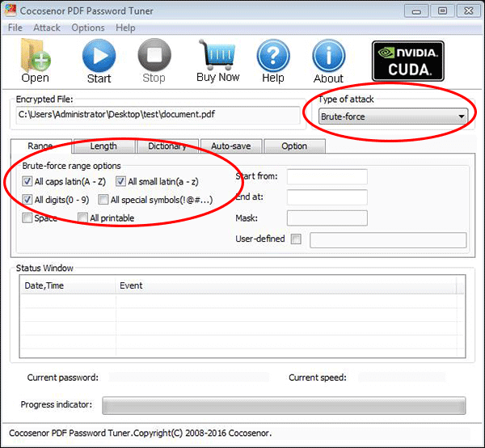Minimize the Password Tuner window
Viewport: 485px width, 448px height.
[416, 11]
